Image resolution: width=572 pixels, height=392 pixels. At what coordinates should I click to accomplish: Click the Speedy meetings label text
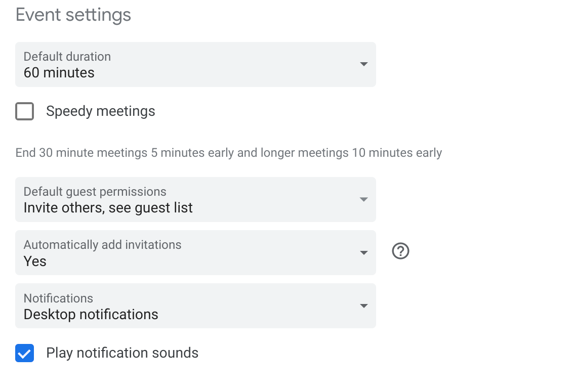click(100, 111)
